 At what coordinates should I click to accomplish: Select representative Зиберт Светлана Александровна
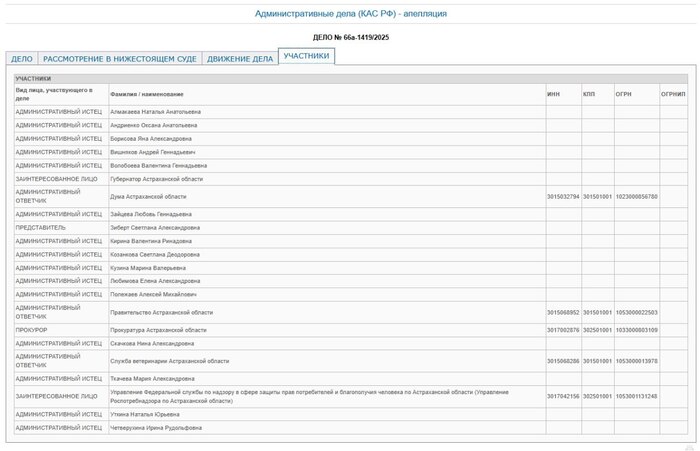pyautogui.click(x=155, y=227)
